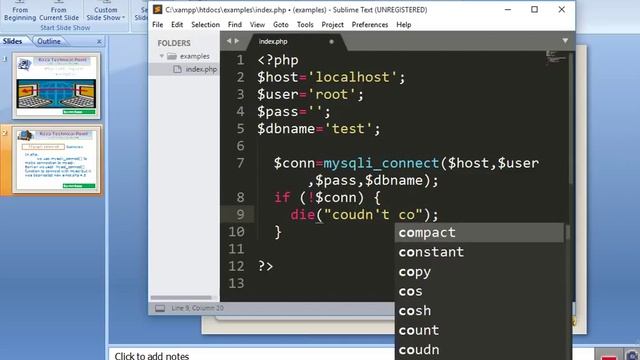Click the $dbname variable on line 5
Image resolution: width=640 pixels, height=360 pixels.
coord(286,129)
